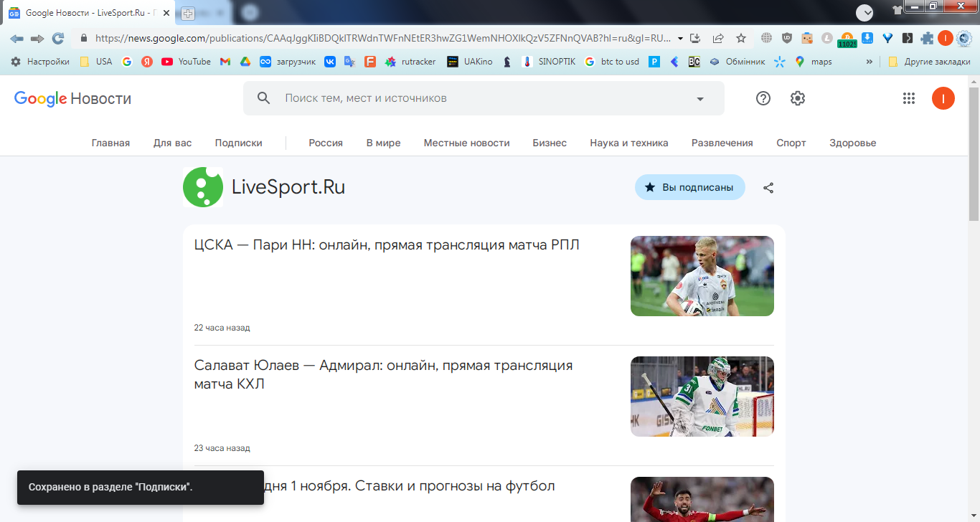This screenshot has width=980, height=522.
Task: Open the rutracker bookmark
Action: 410,62
